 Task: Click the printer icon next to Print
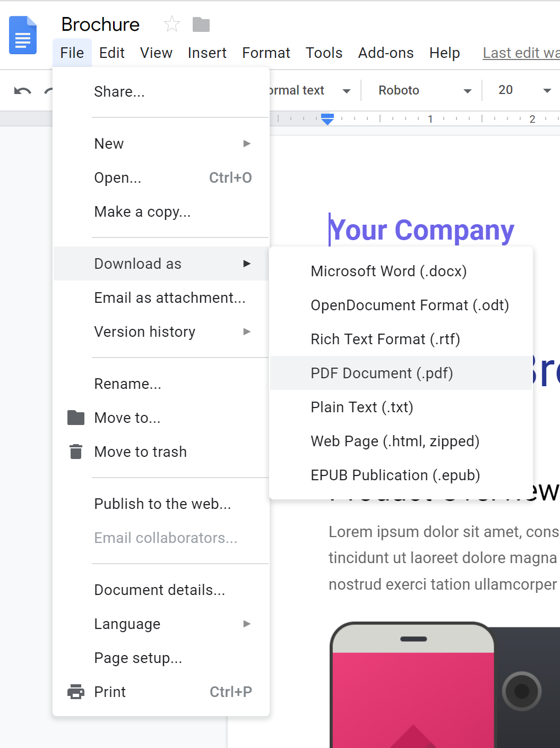pyautogui.click(x=76, y=692)
